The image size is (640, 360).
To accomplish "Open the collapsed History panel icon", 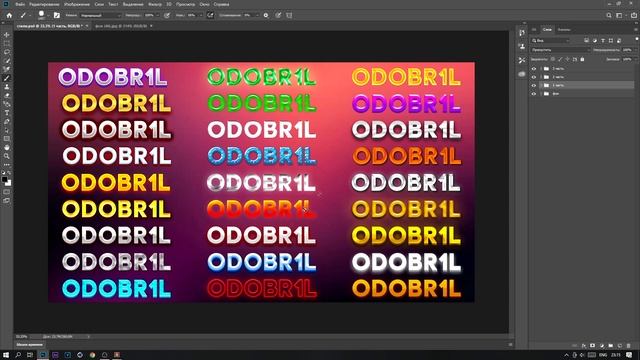I will coord(522,33).
